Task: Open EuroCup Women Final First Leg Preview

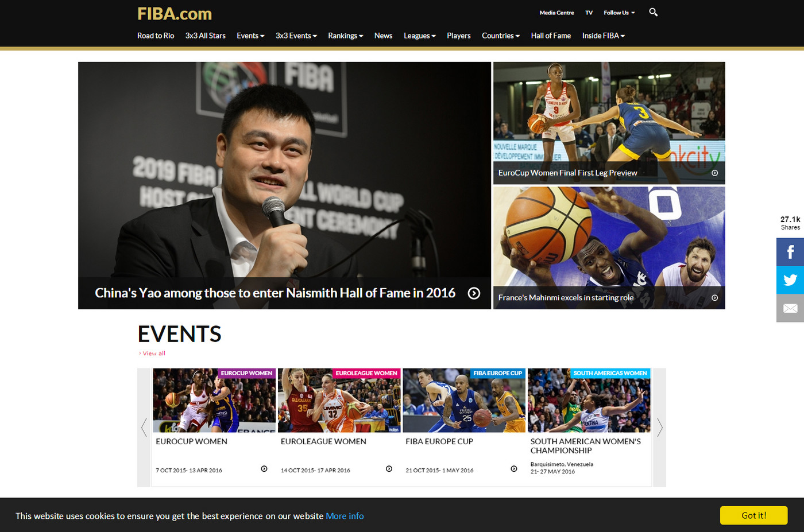Action: (x=568, y=173)
